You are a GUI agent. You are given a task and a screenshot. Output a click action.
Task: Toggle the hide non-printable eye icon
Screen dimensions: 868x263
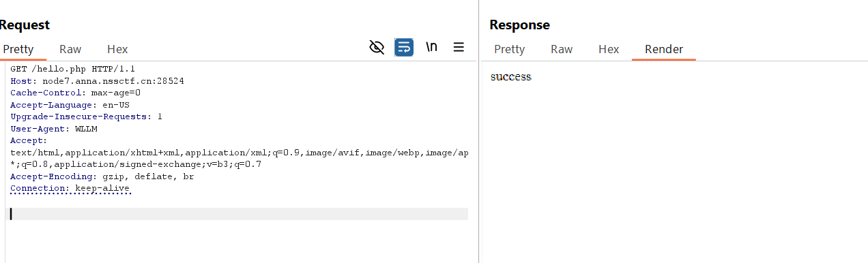point(377,48)
